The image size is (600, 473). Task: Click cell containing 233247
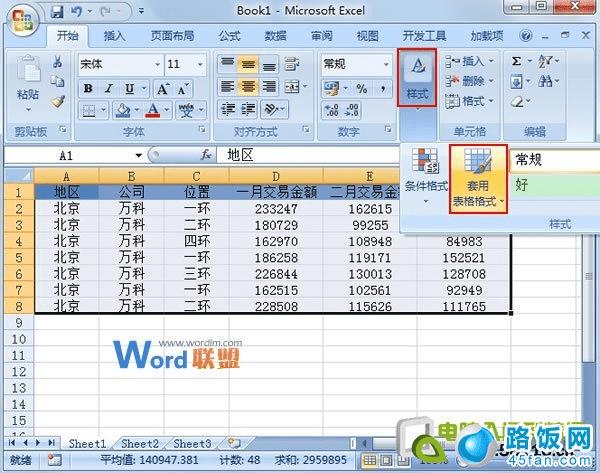[x=276, y=209]
